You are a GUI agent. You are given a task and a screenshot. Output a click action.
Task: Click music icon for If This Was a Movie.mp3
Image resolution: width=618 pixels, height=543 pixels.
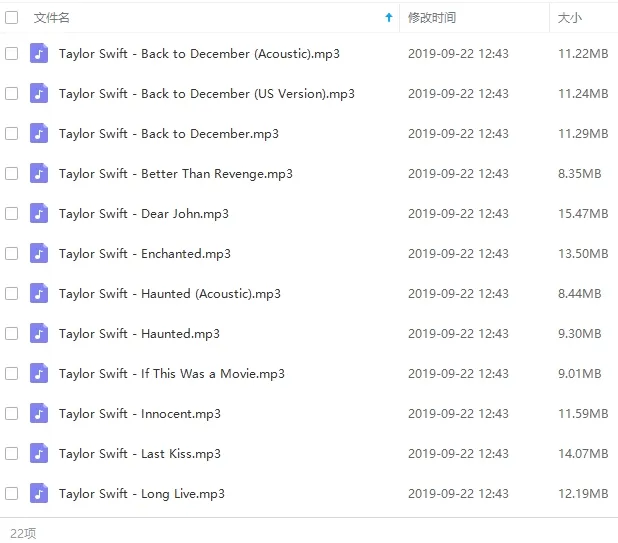click(39, 373)
